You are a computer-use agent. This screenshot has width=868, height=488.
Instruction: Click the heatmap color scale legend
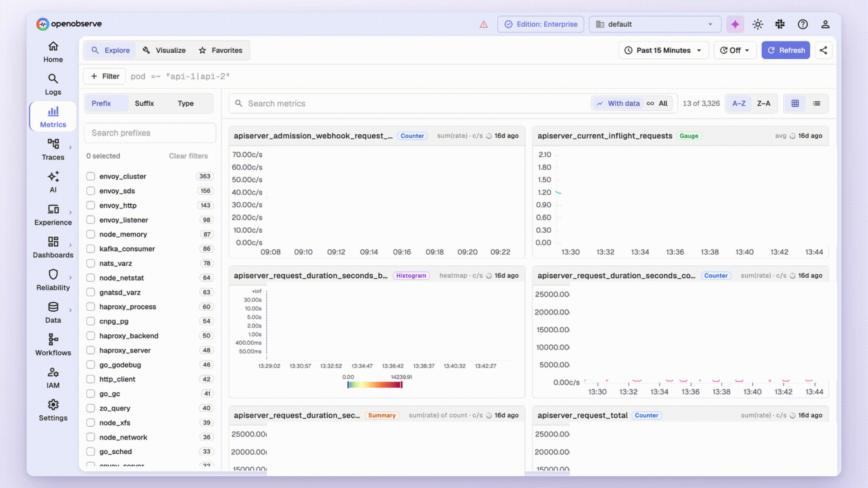point(375,385)
